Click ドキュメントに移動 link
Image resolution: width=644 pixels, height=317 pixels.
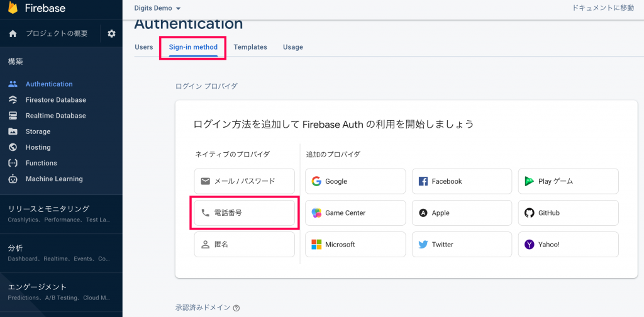603,8
